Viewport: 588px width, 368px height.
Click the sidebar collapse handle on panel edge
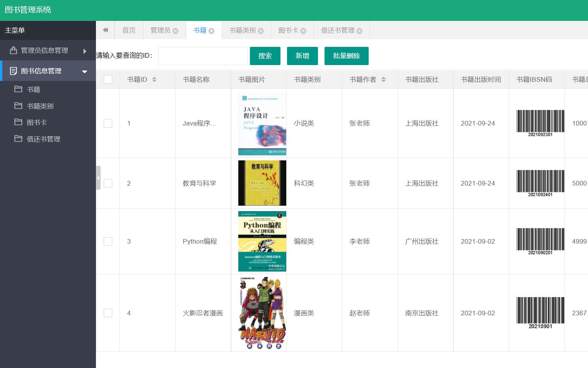(x=98, y=177)
